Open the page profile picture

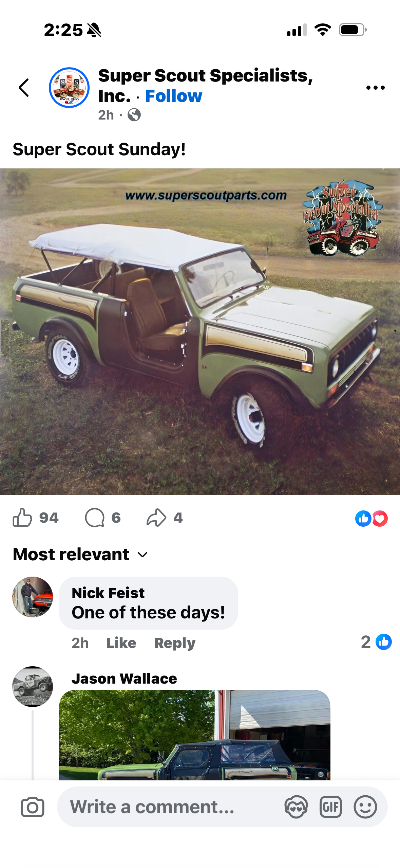[x=69, y=88]
